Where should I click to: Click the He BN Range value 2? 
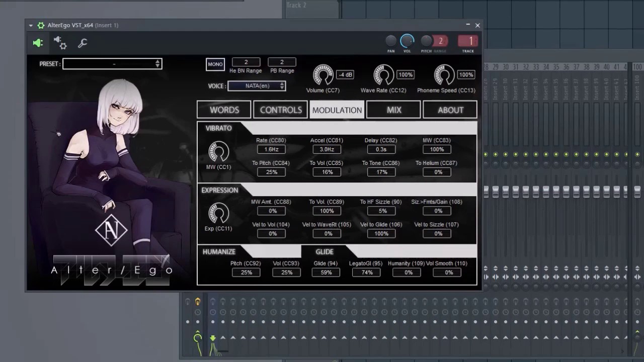246,62
